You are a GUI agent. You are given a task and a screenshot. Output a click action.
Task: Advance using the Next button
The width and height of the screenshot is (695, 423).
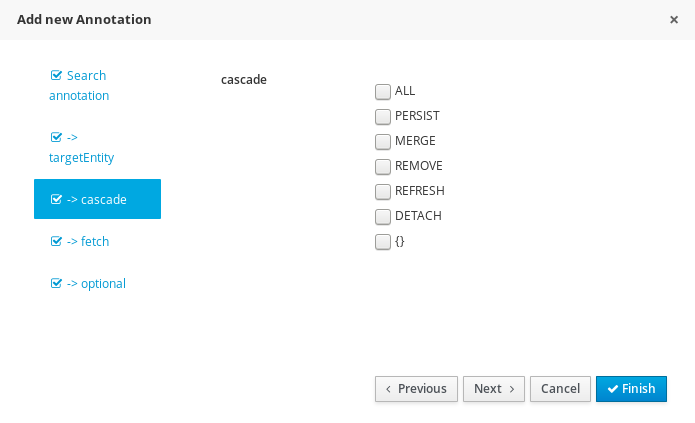click(x=494, y=389)
